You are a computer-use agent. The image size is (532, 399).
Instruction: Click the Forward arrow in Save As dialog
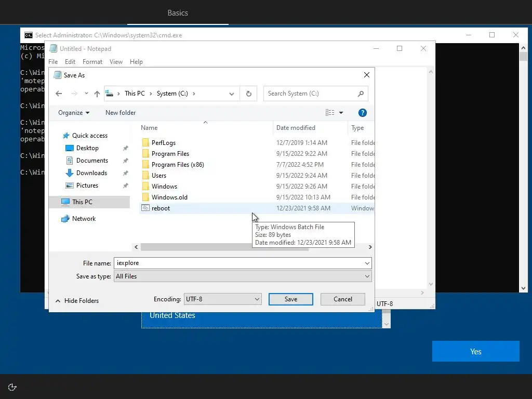(74, 94)
